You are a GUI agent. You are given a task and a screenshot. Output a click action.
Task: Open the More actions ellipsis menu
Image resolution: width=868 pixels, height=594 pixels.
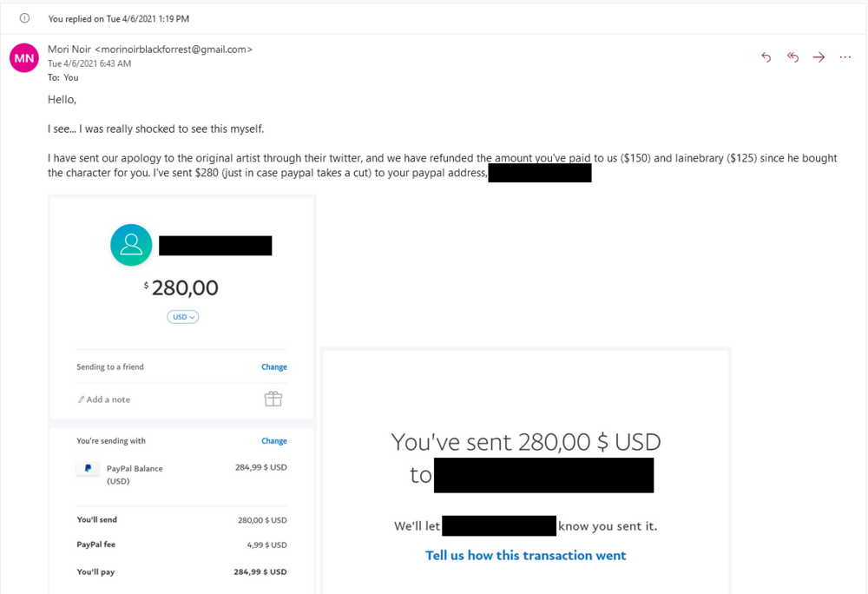(845, 57)
